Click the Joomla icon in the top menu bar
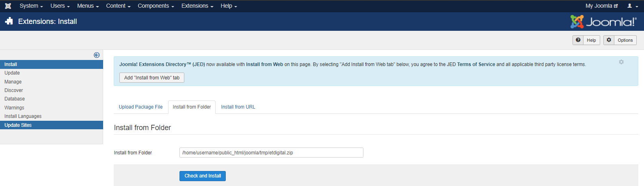Image resolution: width=644 pixels, height=186 pixels. point(8,6)
